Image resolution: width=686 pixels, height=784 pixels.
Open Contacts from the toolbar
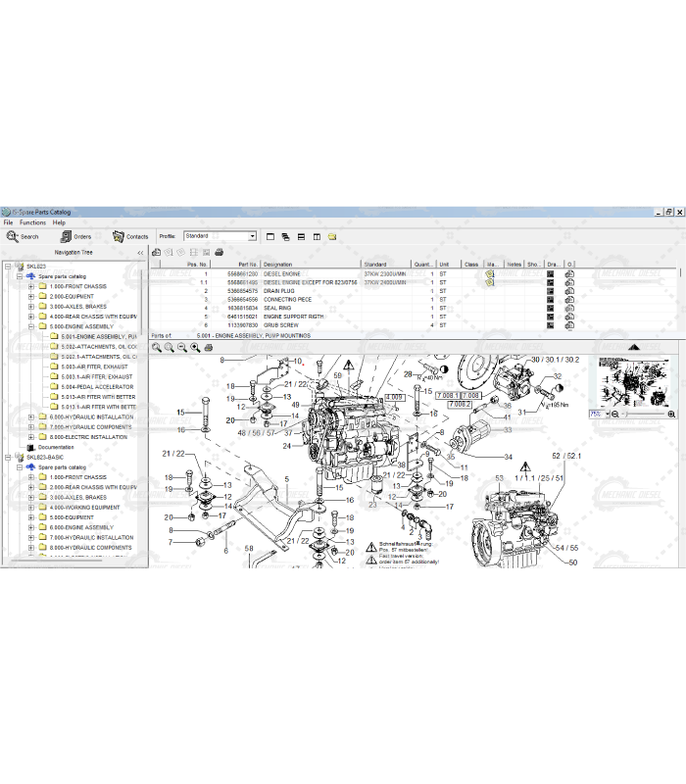point(129,236)
